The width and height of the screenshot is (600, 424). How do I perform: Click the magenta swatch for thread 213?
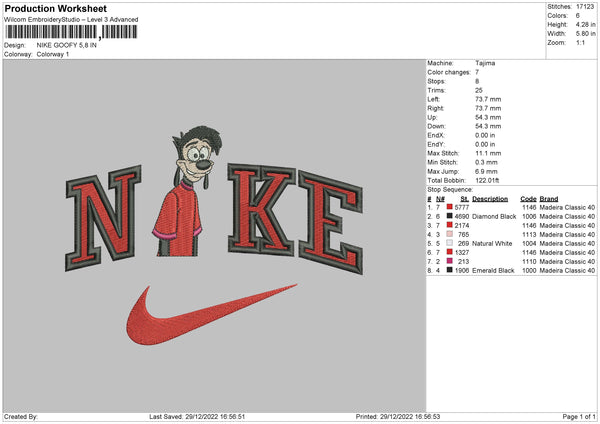click(x=450, y=261)
